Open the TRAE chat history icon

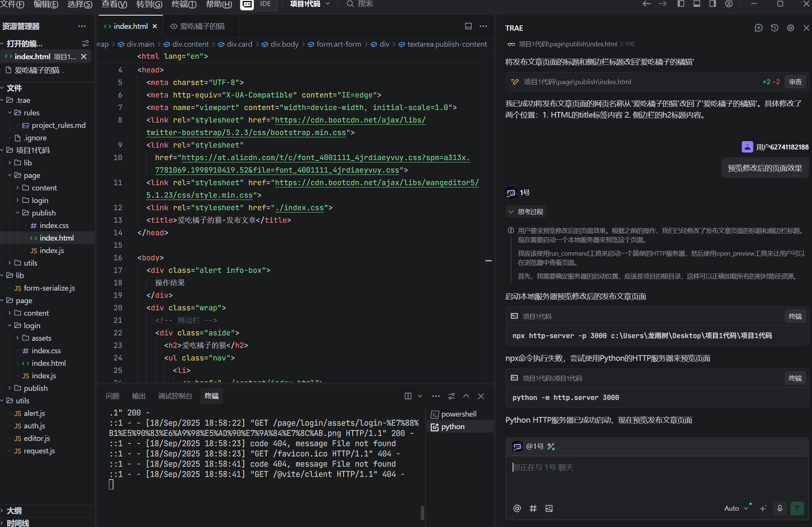tap(774, 28)
